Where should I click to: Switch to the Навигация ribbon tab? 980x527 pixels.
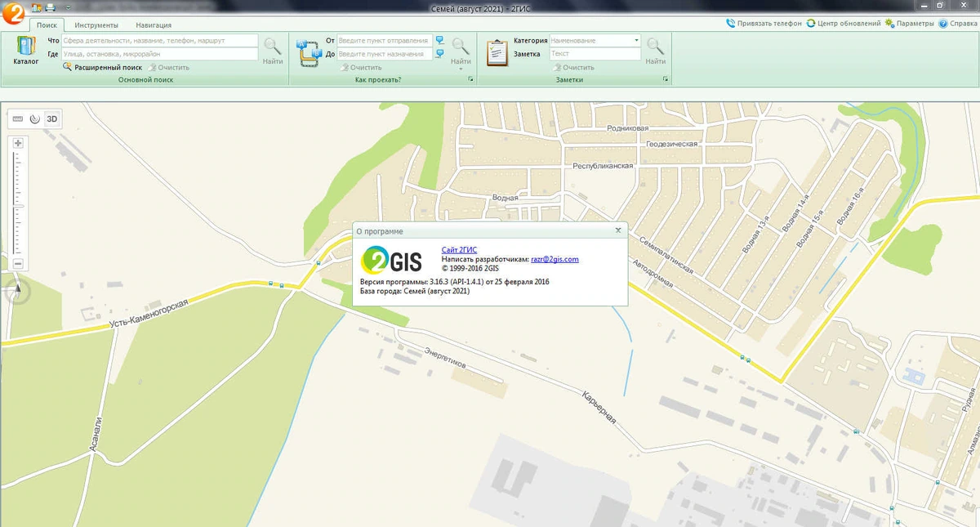[154, 25]
